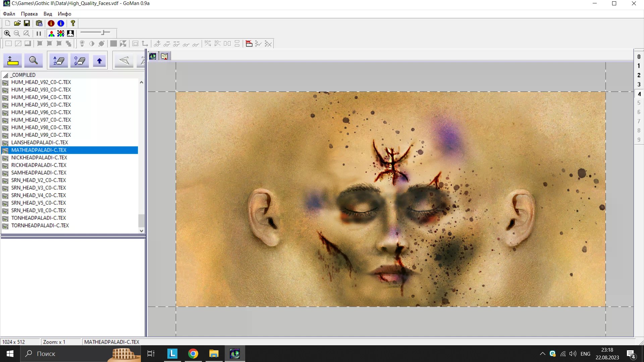The width and height of the screenshot is (644, 362).
Task: Toggle the alpha-checker channel view icon
Action: pos(61,34)
